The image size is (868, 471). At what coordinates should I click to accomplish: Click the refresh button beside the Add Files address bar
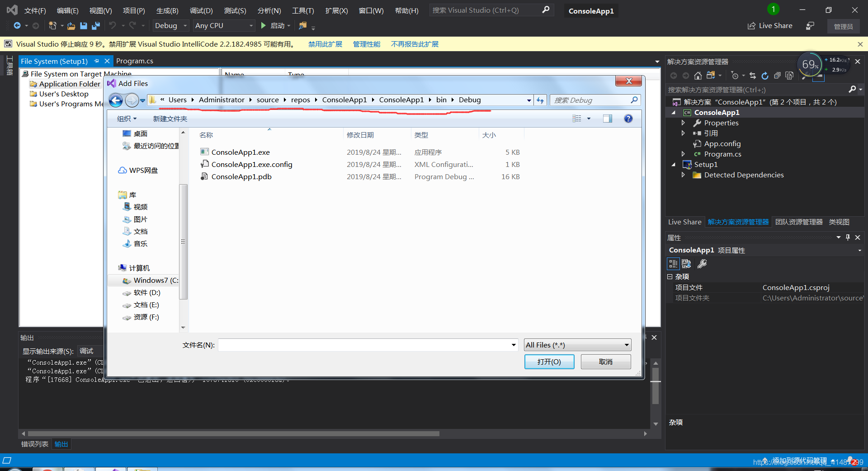pyautogui.click(x=540, y=100)
